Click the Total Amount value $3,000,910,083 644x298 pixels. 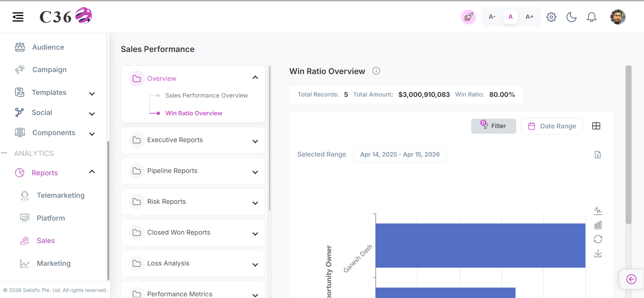coord(424,95)
